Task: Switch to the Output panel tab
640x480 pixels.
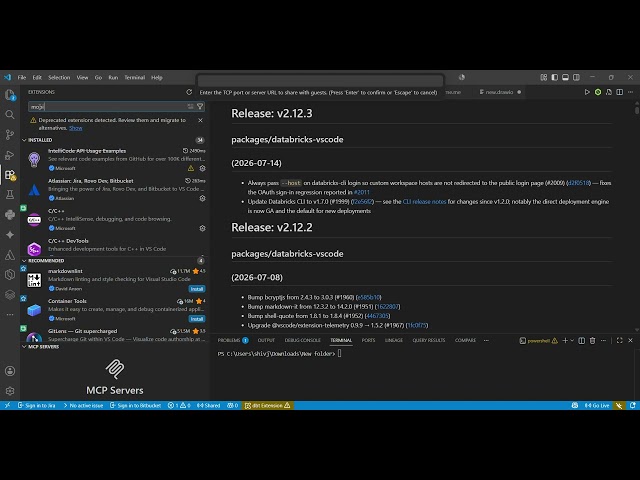Action: point(266,340)
